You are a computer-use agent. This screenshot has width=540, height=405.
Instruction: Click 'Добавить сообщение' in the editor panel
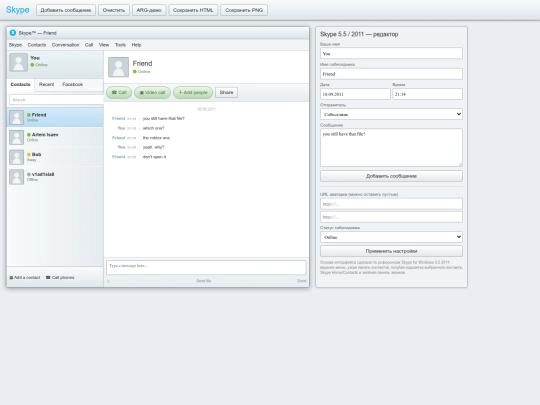point(391,176)
